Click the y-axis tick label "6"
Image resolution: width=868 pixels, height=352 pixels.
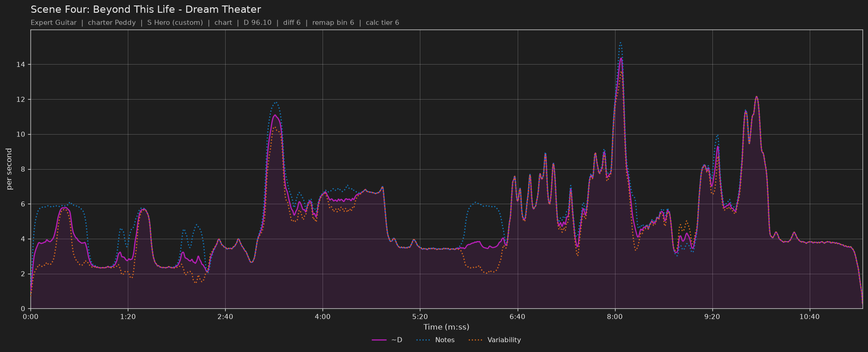point(24,204)
